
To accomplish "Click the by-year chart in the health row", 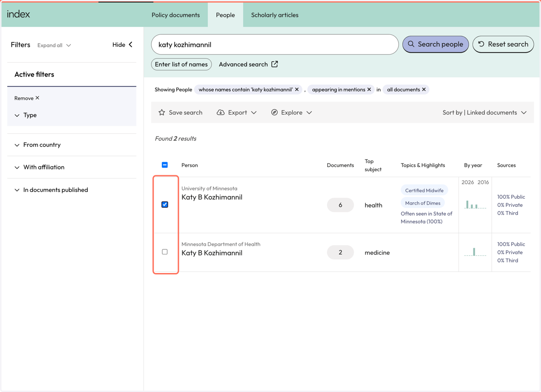I will (475, 205).
